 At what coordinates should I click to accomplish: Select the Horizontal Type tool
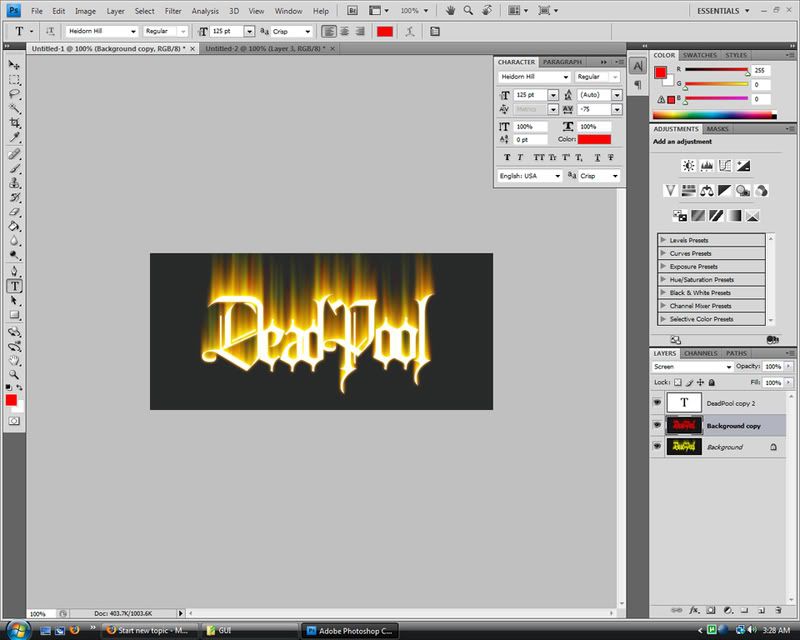point(14,286)
